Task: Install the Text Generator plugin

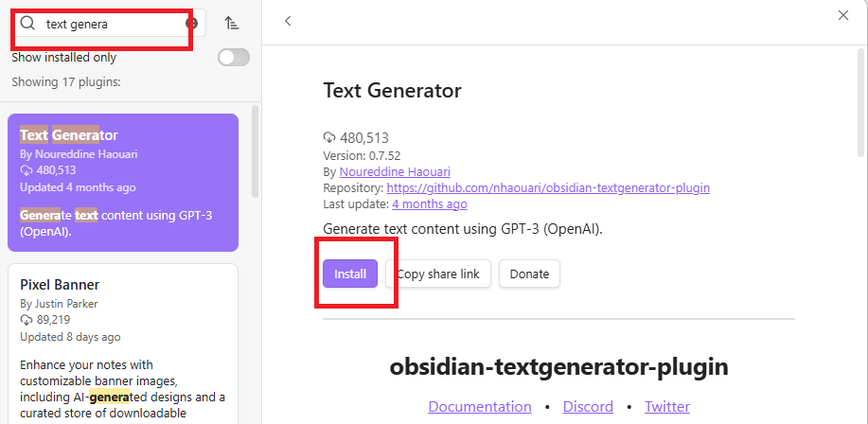Action: coord(350,274)
